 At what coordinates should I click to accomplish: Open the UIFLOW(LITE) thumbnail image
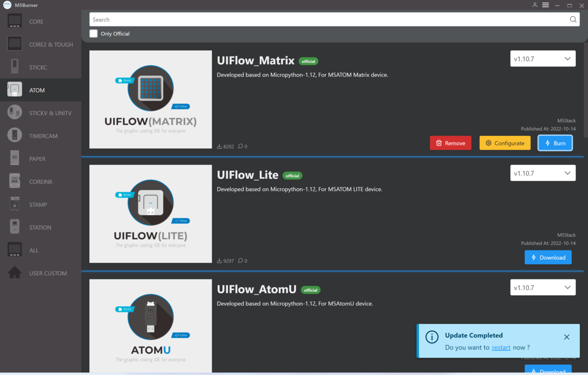tap(150, 214)
